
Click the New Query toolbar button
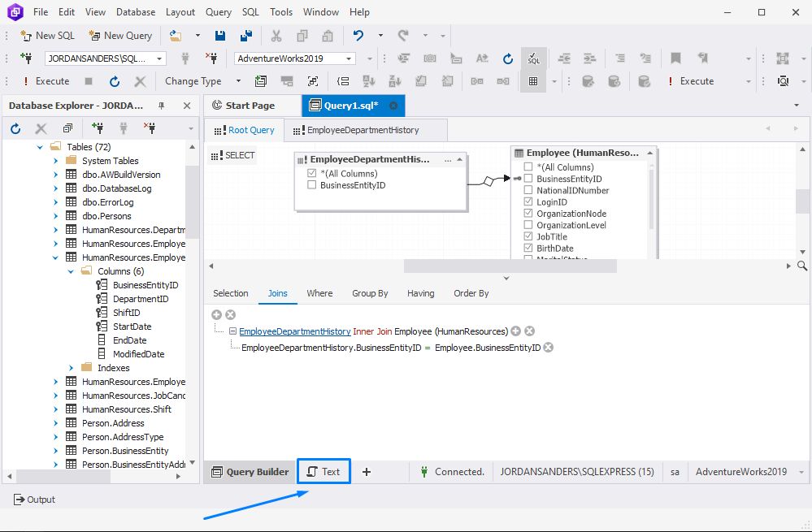tap(120, 36)
